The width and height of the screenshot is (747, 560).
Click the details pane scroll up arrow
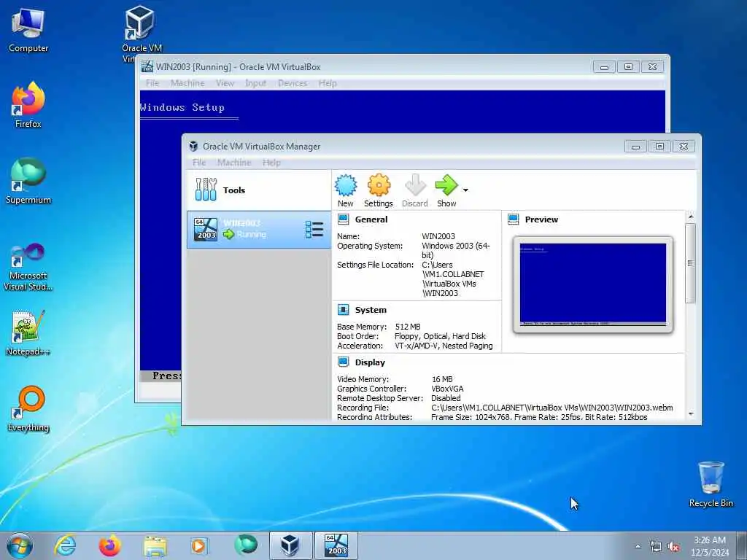pos(691,217)
